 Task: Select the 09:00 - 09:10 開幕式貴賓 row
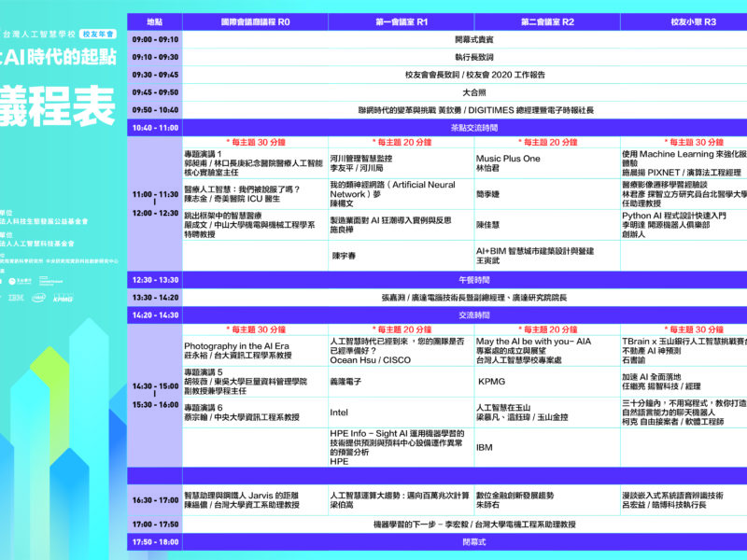(437, 40)
